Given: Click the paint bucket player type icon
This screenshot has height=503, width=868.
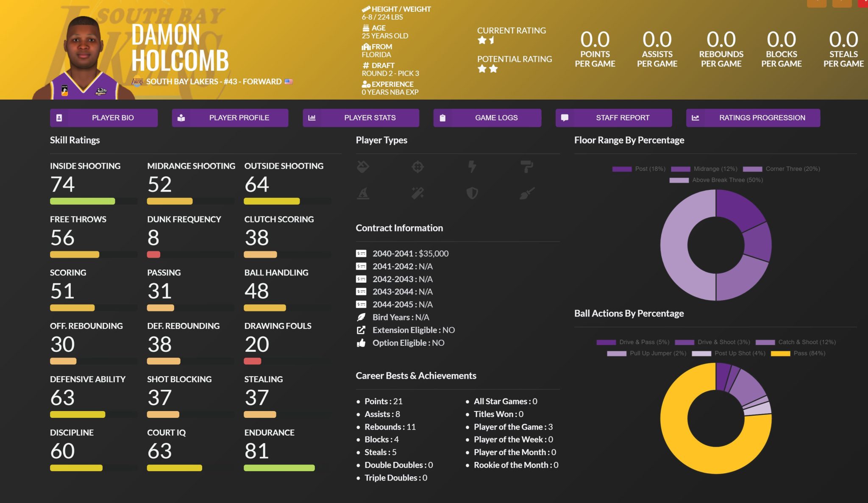Looking at the screenshot, I should pyautogui.click(x=363, y=167).
